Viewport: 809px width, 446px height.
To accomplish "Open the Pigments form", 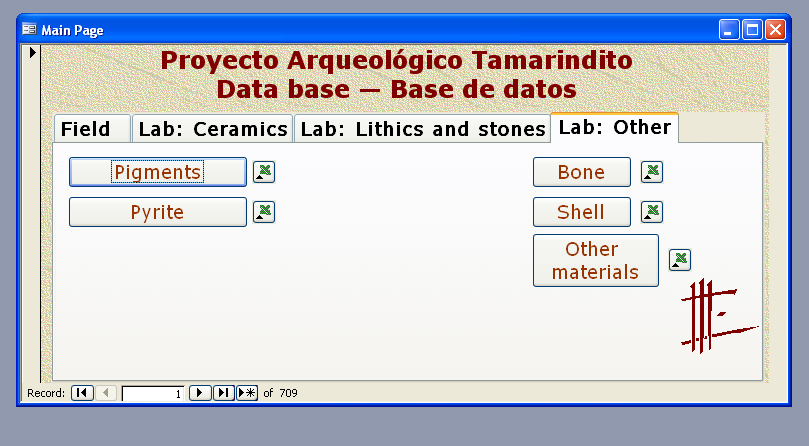I will click(x=157, y=172).
